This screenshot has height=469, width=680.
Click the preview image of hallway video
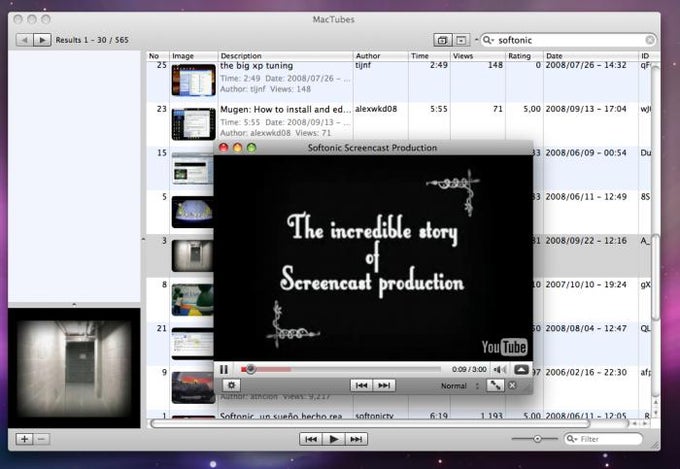coord(74,368)
